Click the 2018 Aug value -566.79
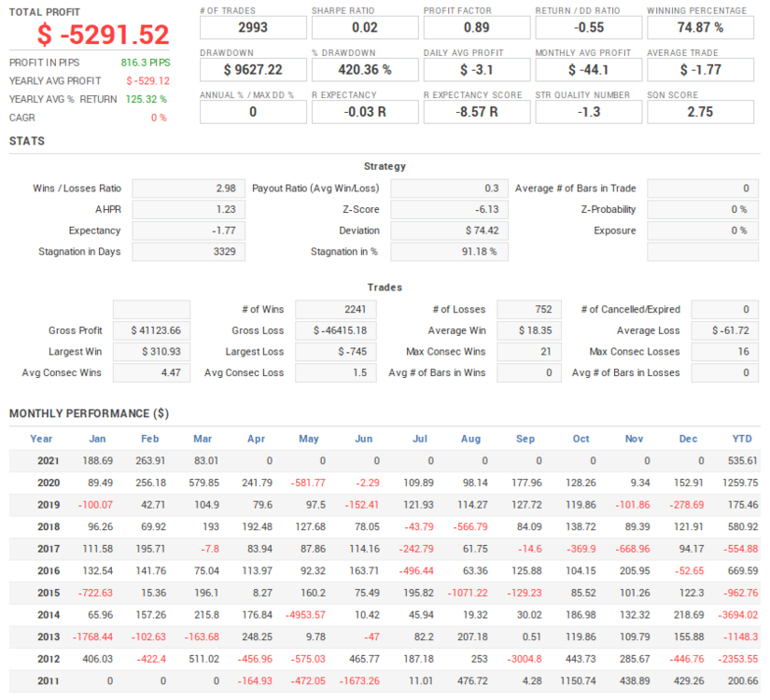Viewport: 770px width, 700px height. [x=470, y=527]
